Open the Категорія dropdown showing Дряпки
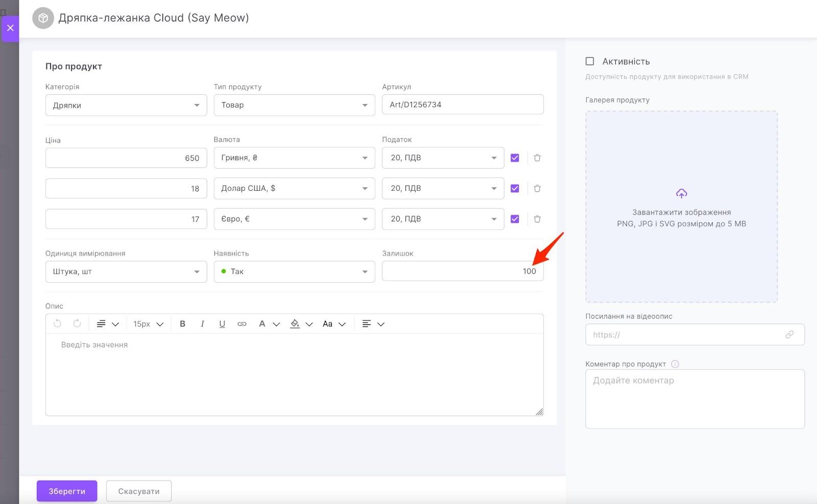This screenshot has width=817, height=504. [x=126, y=105]
